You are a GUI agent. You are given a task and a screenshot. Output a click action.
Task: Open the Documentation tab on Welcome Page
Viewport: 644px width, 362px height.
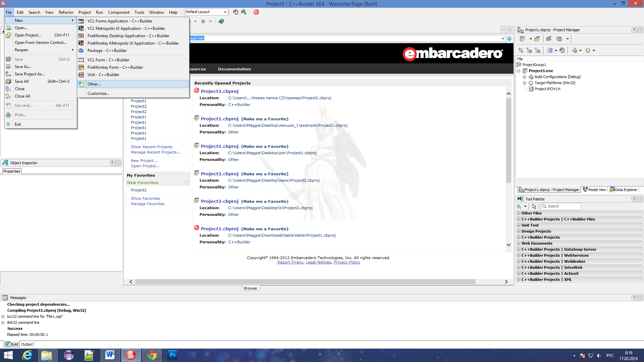(234, 69)
